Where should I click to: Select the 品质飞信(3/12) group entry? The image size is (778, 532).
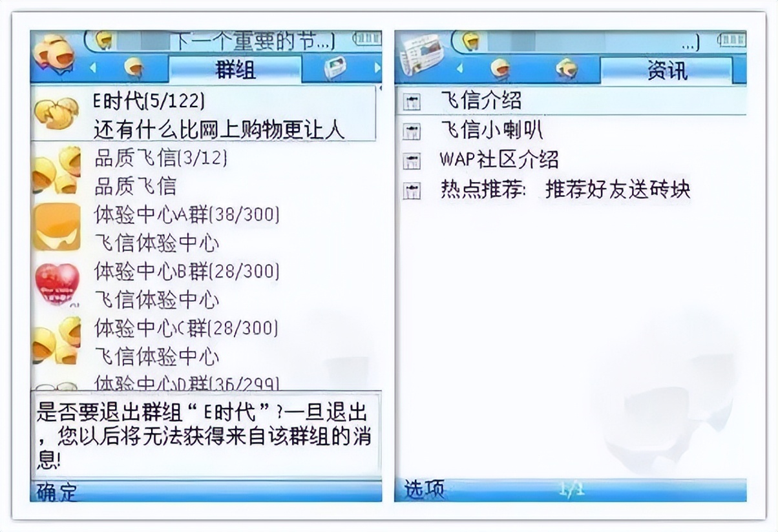tap(203, 172)
